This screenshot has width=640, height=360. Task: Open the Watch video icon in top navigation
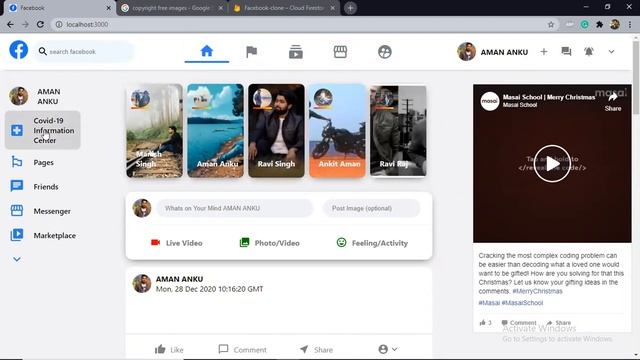pyautogui.click(x=296, y=52)
